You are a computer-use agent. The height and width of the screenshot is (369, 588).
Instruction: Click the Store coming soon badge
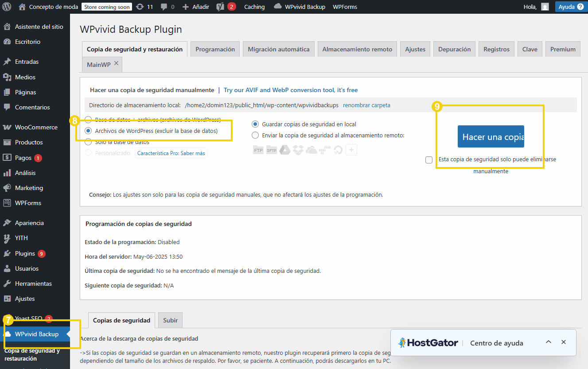pyautogui.click(x=107, y=7)
